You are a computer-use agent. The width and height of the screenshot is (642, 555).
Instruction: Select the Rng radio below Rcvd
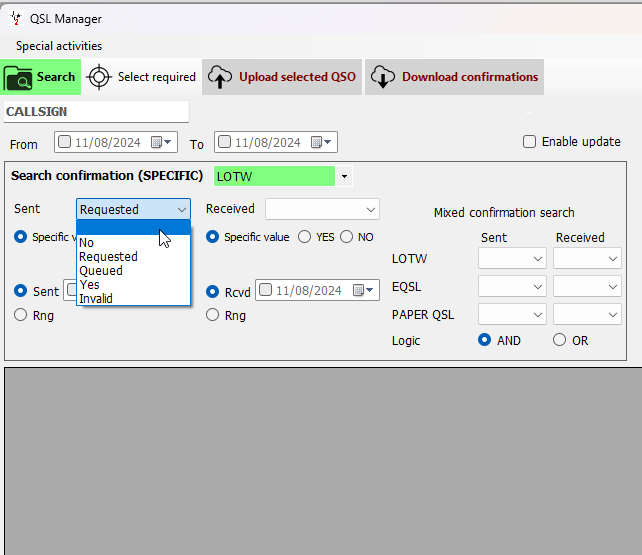click(x=212, y=315)
